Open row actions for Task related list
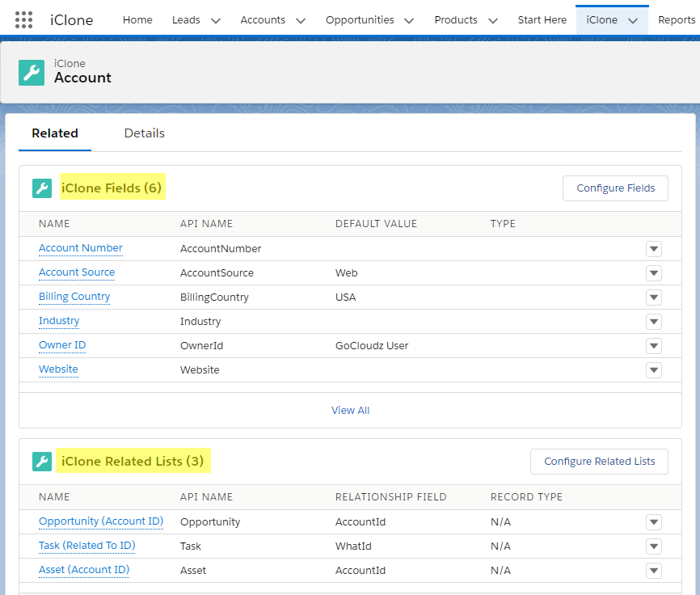Screen dimensions: 700x595 click(654, 546)
